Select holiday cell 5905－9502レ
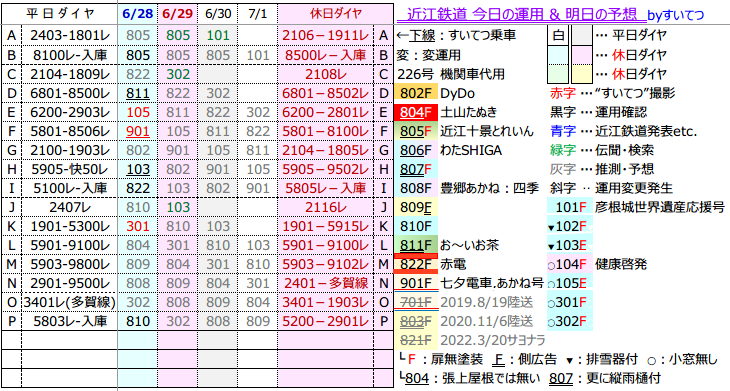This screenshot has height=391, width=730. 325,169
